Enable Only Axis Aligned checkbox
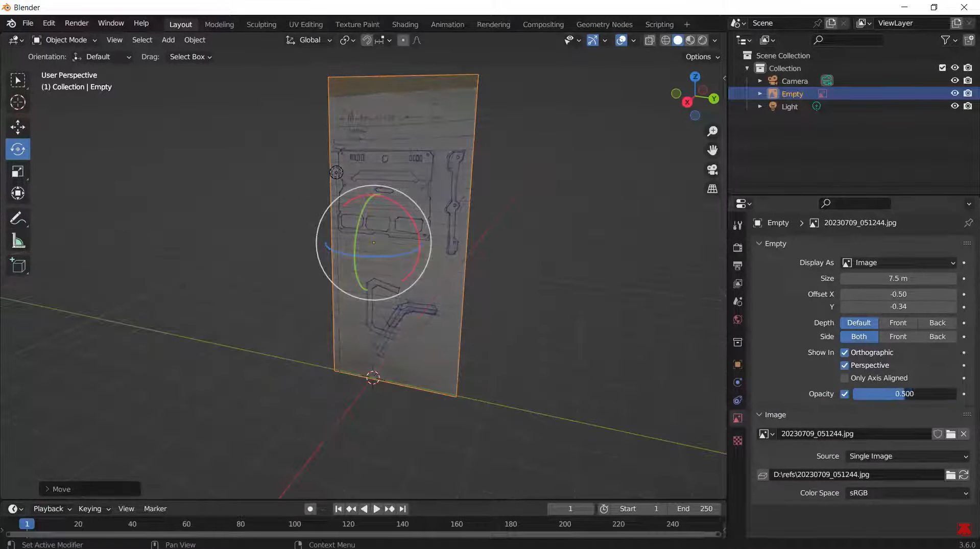Viewport: 980px width, 549px height. click(844, 378)
